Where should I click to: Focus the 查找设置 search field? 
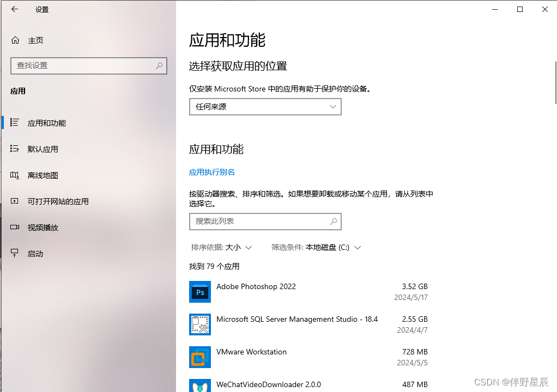point(89,66)
